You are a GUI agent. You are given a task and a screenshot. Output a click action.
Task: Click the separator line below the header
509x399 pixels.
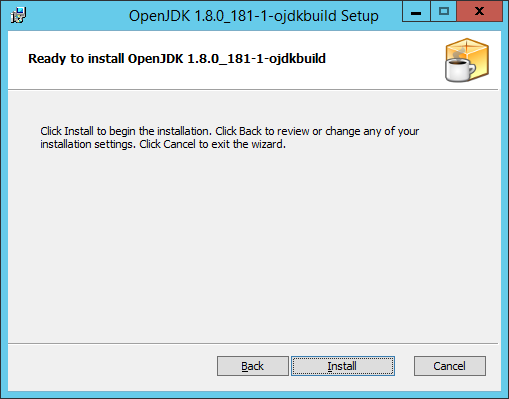pyautogui.click(x=253, y=89)
